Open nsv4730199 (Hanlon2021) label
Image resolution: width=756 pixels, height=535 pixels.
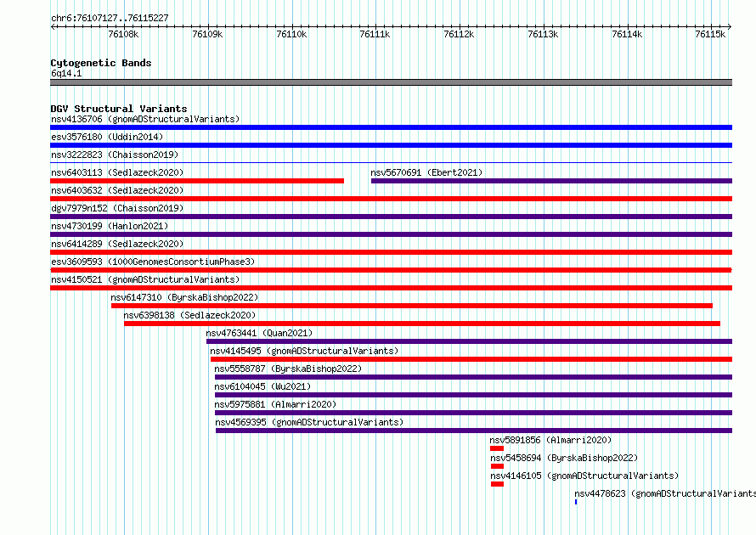[110, 226]
